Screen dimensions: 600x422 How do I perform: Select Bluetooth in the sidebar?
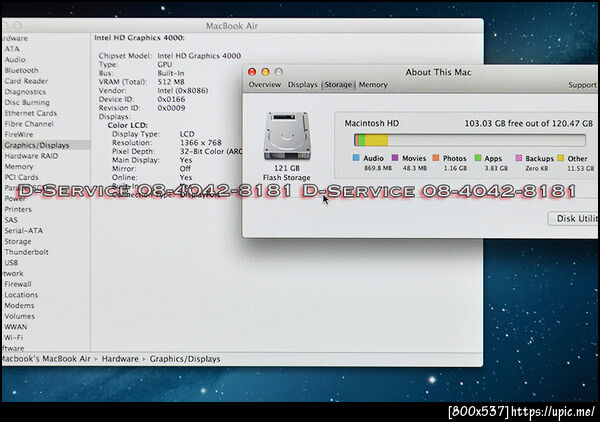coord(21,70)
